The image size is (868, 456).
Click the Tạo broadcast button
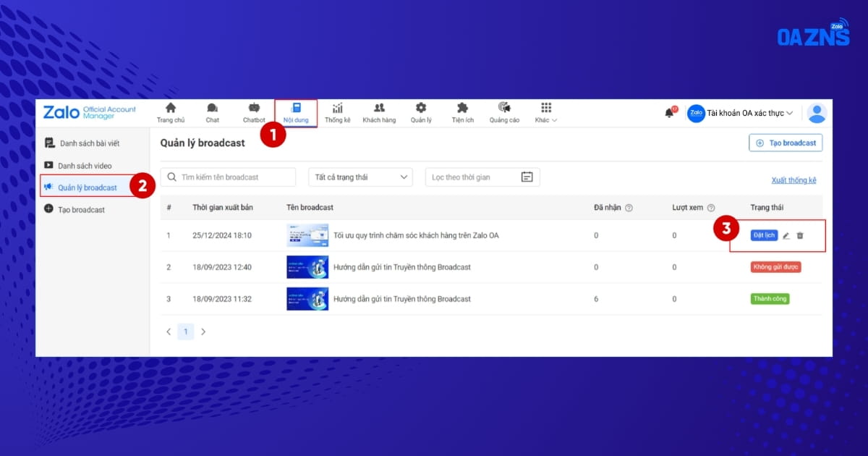pyautogui.click(x=786, y=143)
